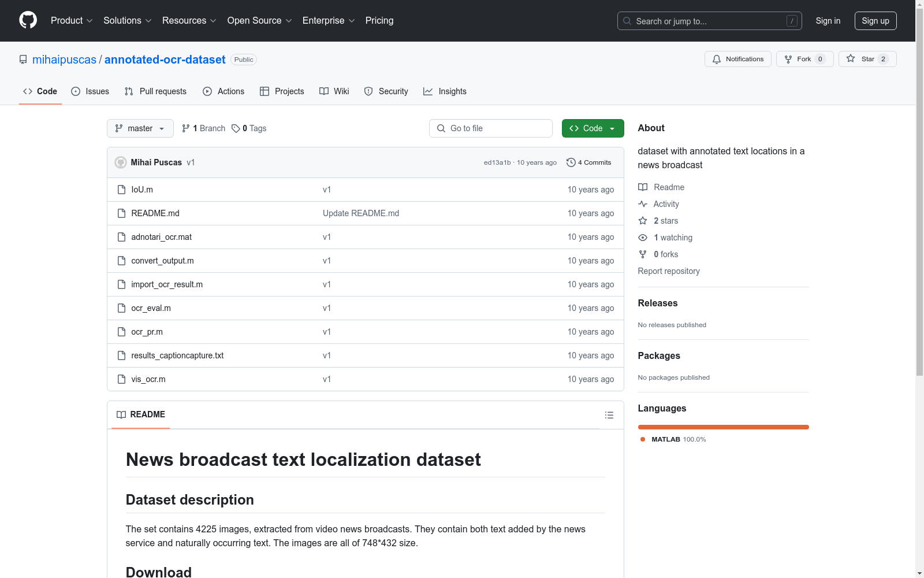The width and height of the screenshot is (924, 578).
Task: Focus the Search or jump to field
Action: coord(710,21)
